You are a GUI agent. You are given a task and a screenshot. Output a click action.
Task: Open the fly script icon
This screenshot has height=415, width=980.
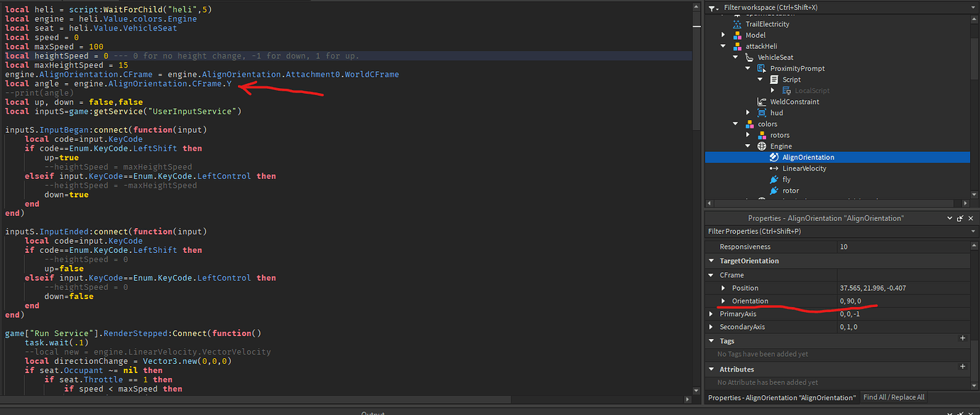774,179
